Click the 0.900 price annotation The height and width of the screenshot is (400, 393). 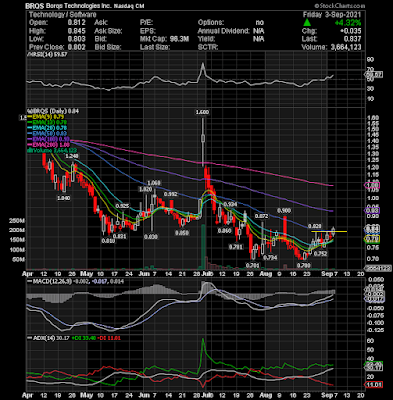pos(284,211)
